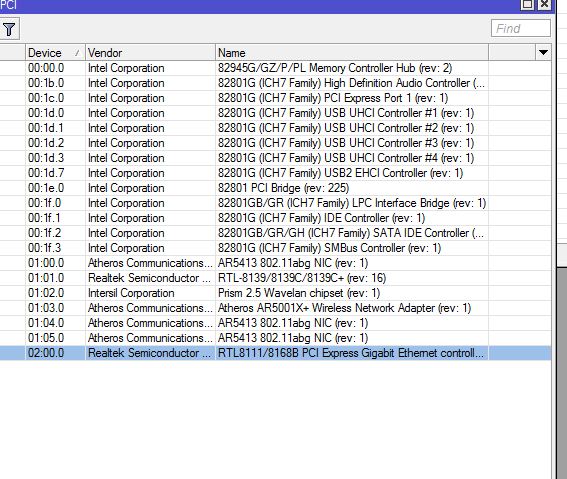Image resolution: width=567 pixels, height=479 pixels.
Task: Select USB UHCI Controller #1 entry
Action: click(346, 113)
